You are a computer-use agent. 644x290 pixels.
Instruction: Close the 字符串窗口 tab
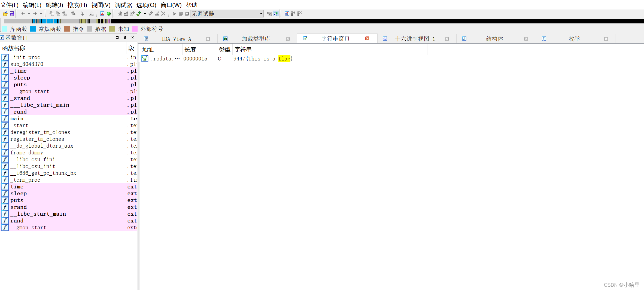click(x=367, y=39)
